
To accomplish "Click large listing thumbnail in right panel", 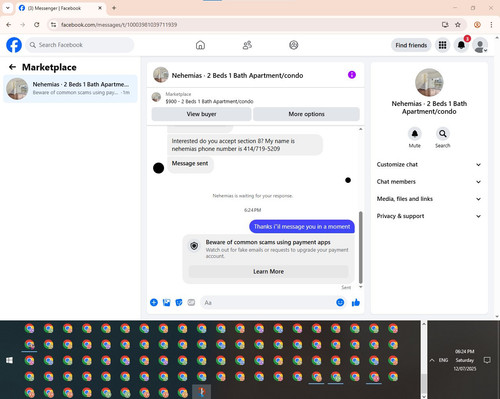I will 429,82.
